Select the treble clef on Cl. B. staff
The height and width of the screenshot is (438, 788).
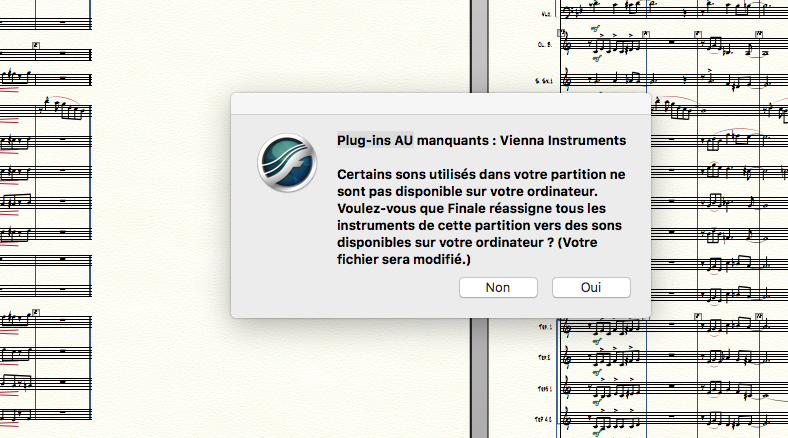tap(568, 44)
